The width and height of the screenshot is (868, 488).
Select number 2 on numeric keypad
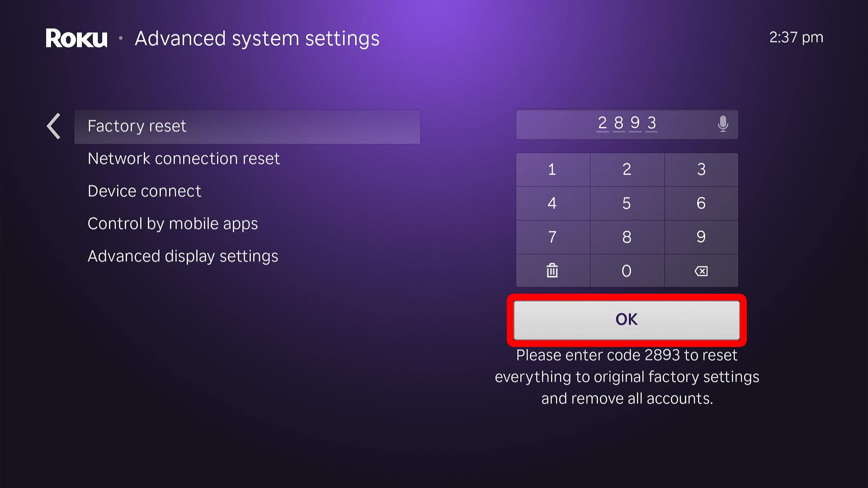click(627, 169)
